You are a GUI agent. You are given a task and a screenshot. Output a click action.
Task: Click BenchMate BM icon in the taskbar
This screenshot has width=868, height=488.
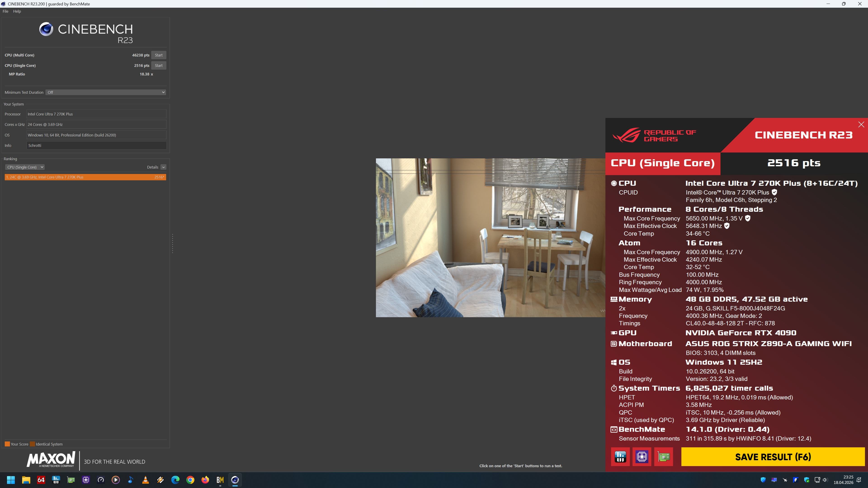click(x=220, y=480)
